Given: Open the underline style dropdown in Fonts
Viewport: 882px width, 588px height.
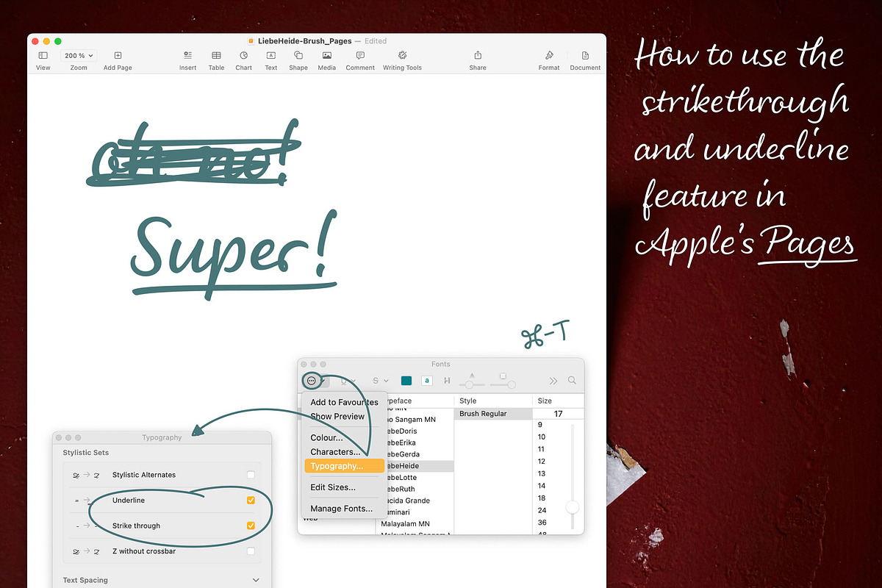Looking at the screenshot, I should pyautogui.click(x=348, y=381).
